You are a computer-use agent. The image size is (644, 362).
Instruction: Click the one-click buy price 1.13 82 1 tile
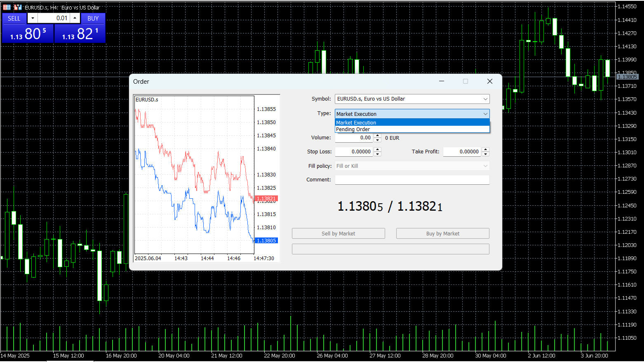click(x=80, y=33)
